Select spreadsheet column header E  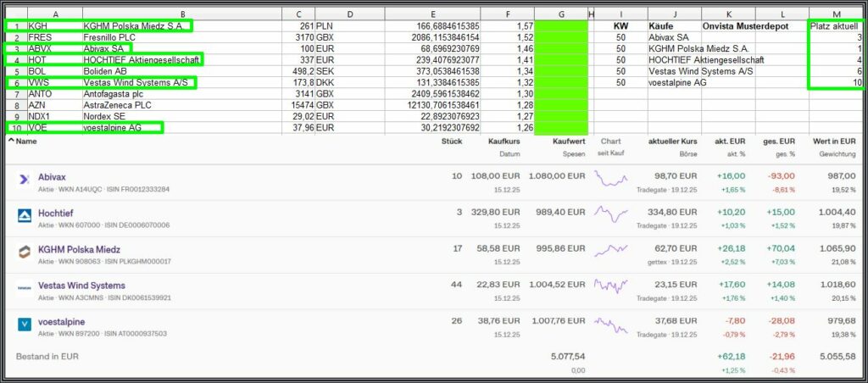(x=432, y=14)
